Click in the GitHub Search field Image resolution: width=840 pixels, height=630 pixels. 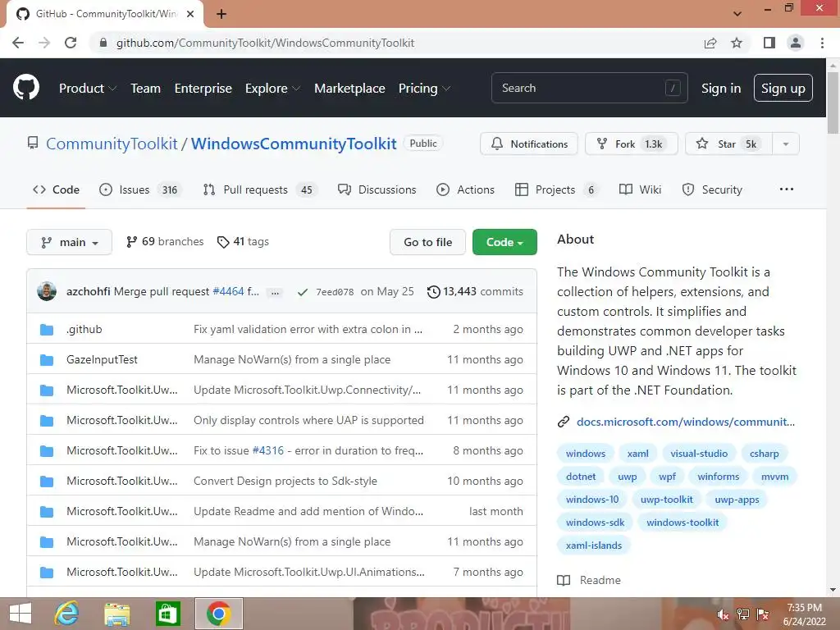point(589,88)
